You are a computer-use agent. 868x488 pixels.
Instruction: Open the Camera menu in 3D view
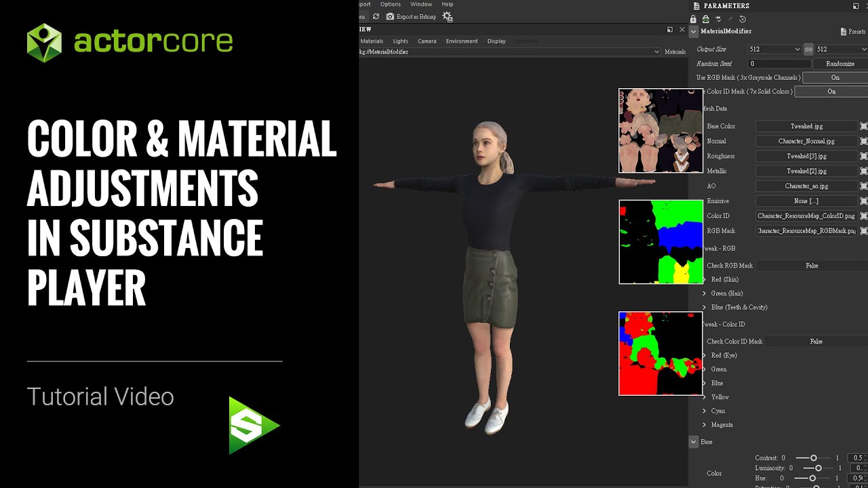point(427,41)
